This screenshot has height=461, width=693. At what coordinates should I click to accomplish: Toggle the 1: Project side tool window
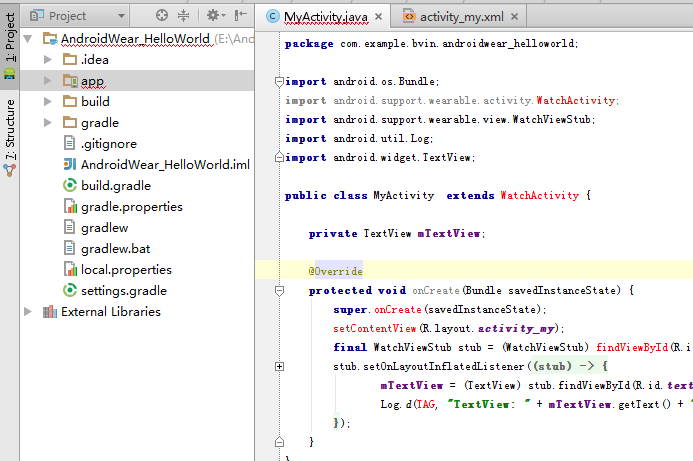click(10, 46)
